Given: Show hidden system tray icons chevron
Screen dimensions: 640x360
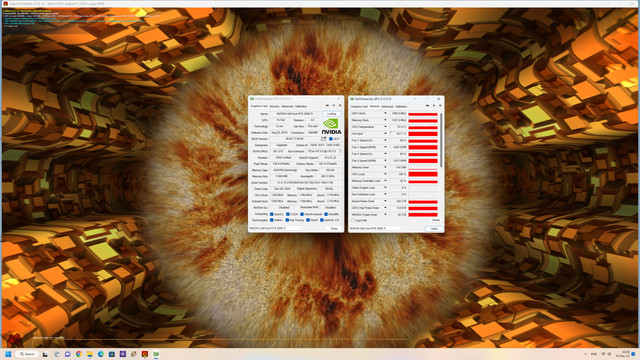Looking at the screenshot, I should 585,354.
